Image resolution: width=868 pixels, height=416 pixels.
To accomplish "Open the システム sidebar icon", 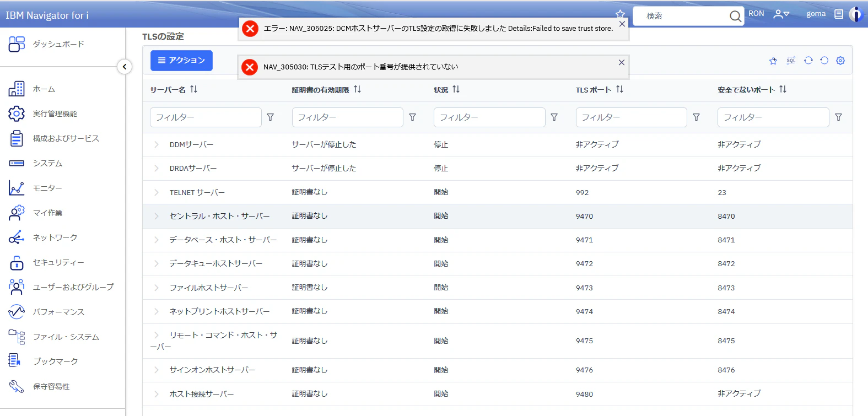I will (x=17, y=163).
